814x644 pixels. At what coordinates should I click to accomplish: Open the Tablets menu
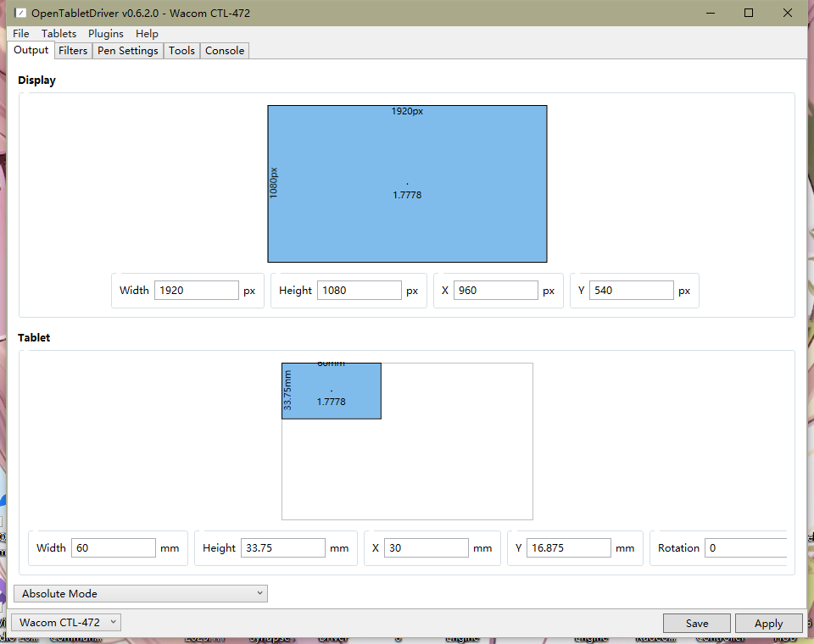coord(59,33)
